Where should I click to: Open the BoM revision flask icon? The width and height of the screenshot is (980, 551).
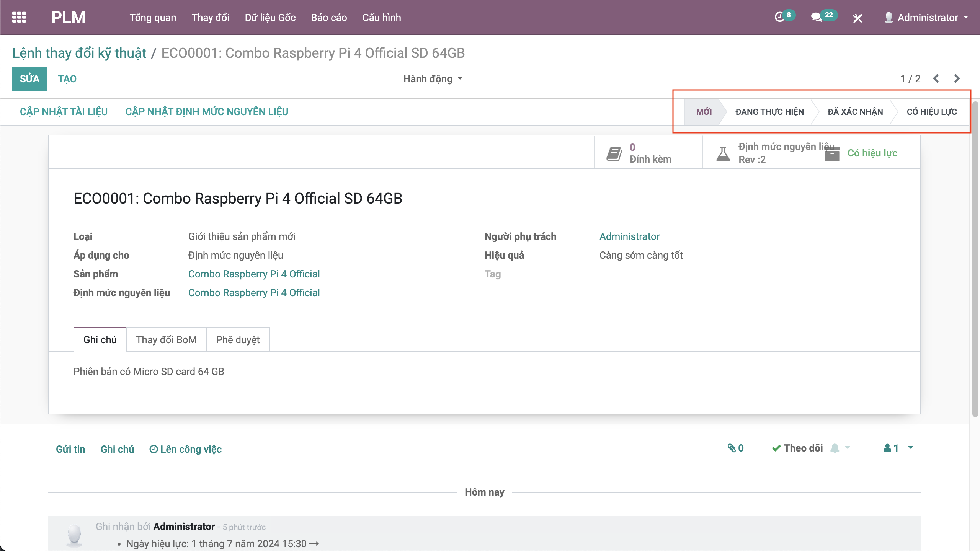point(723,153)
